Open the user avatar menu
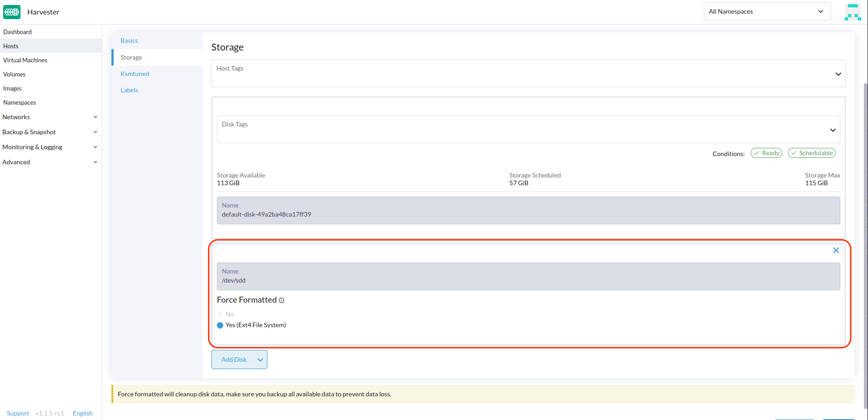This screenshot has height=420, width=868. tap(853, 12)
